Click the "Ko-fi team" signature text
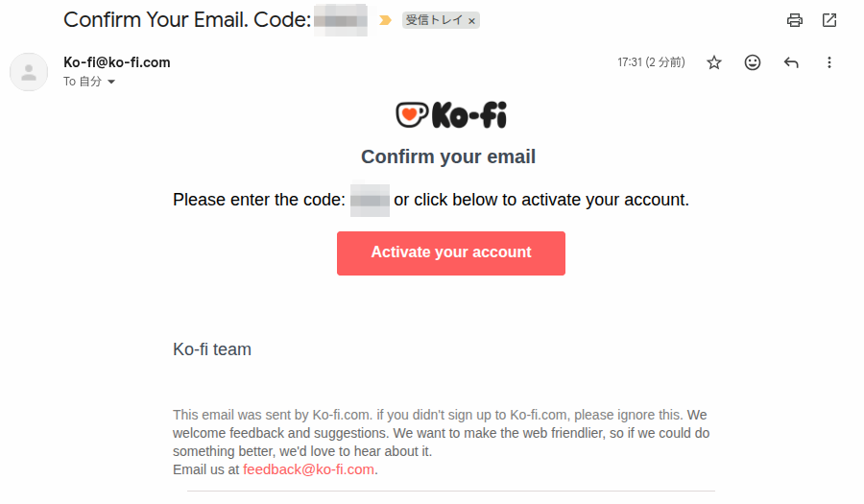 coord(212,349)
